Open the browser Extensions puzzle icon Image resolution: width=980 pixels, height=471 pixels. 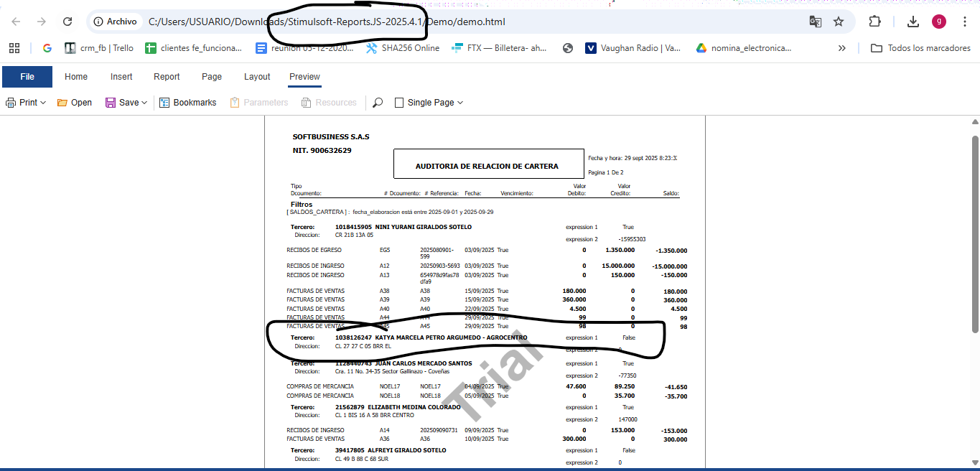tap(874, 22)
